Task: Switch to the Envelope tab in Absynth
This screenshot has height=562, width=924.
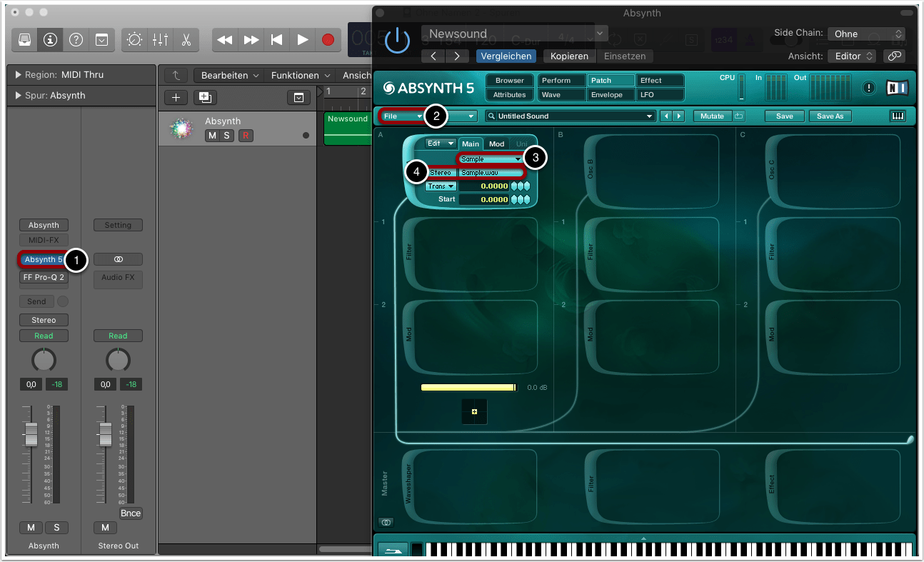Action: pos(606,95)
